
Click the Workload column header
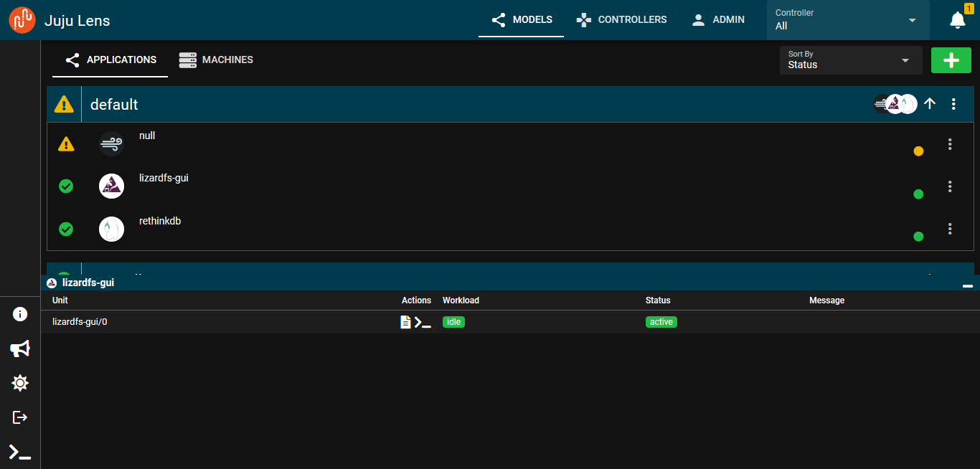point(461,300)
